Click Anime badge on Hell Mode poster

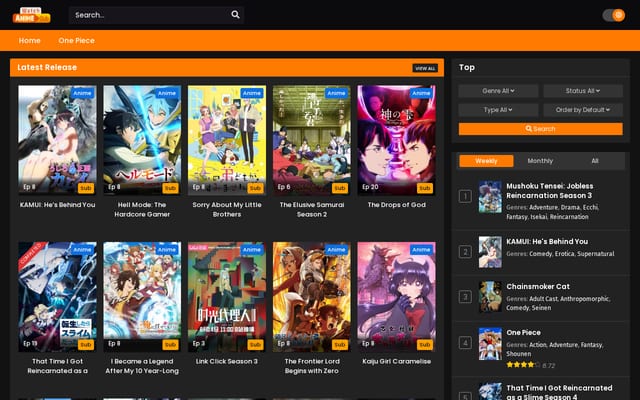coord(167,93)
